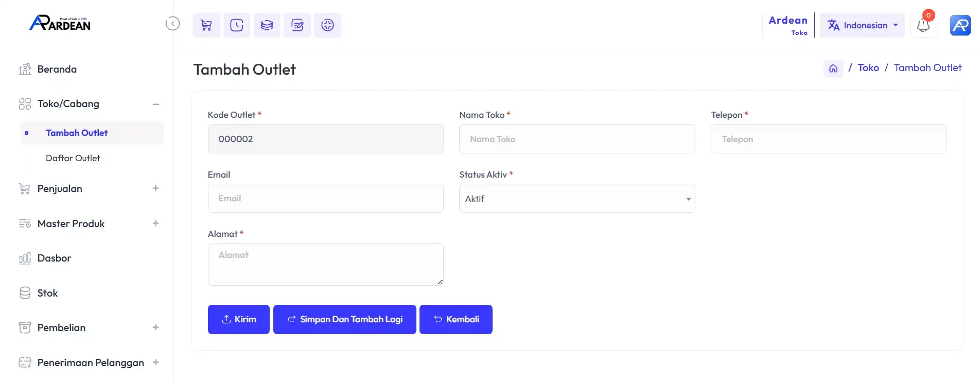Image resolution: width=980 pixels, height=381 pixels.
Task: Focus the Email input field
Action: (326, 198)
